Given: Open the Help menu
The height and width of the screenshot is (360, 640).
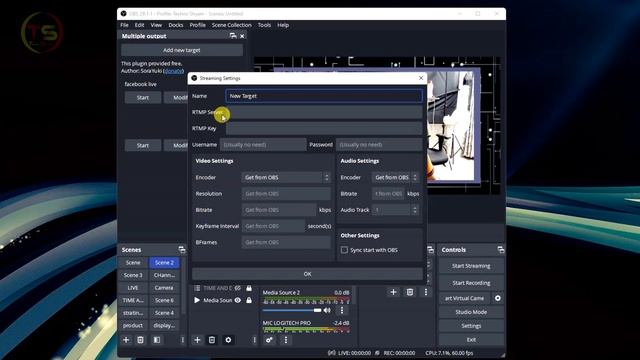Looking at the screenshot, I should tap(283, 25).
